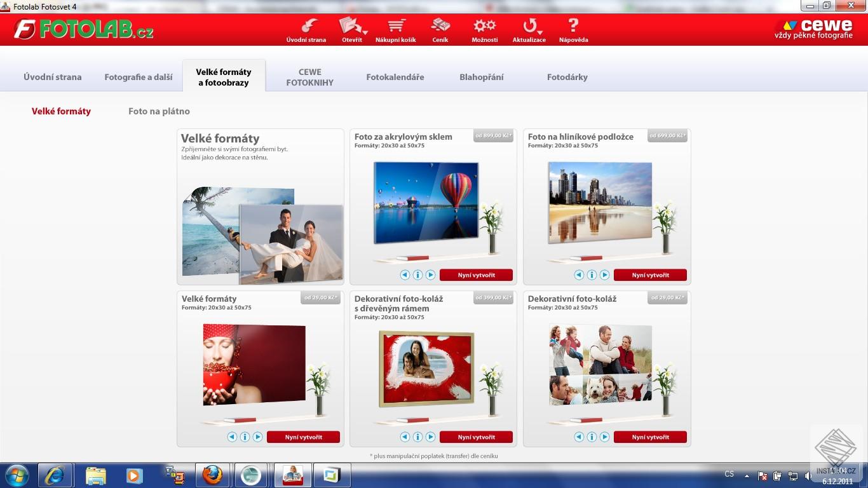Click previous arrow in Dekorativní foto-koláž od 29,00 Kč card
The width and height of the screenshot is (868, 488).
(x=579, y=437)
